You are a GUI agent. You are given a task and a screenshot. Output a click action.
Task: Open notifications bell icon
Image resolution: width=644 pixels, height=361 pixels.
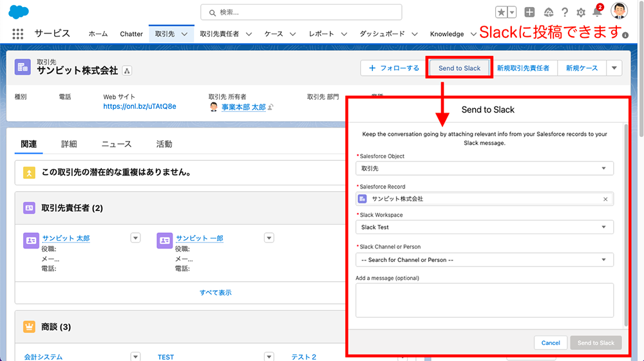[x=597, y=12]
